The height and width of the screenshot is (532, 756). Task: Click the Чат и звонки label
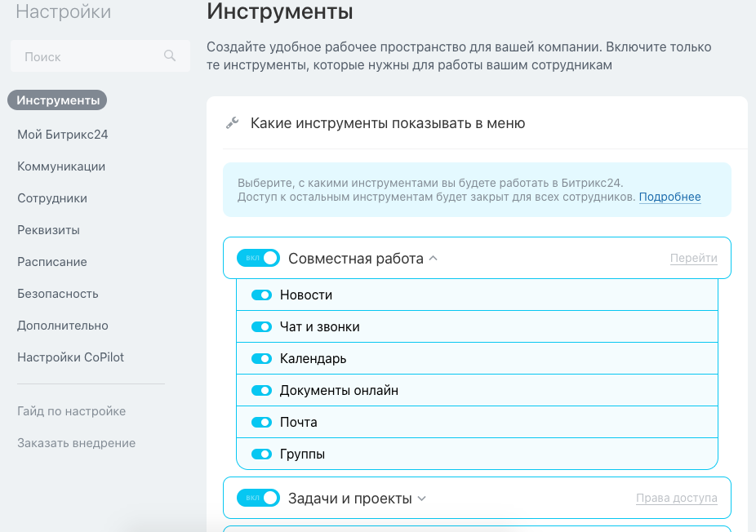coord(320,326)
